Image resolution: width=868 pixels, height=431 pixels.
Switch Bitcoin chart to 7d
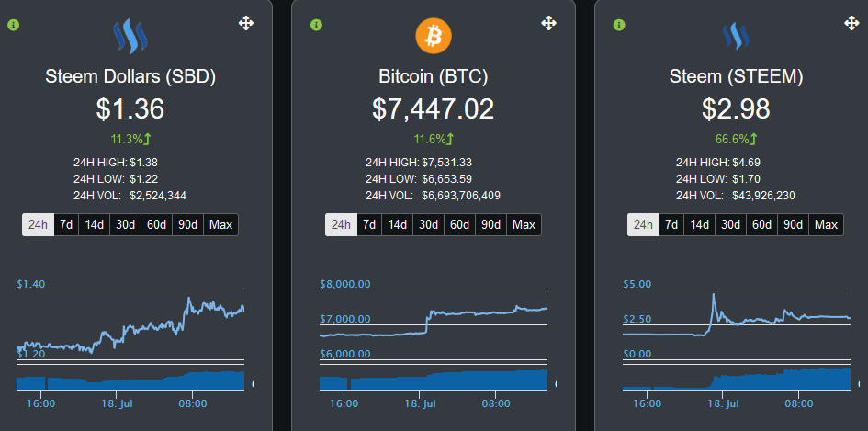(x=369, y=225)
